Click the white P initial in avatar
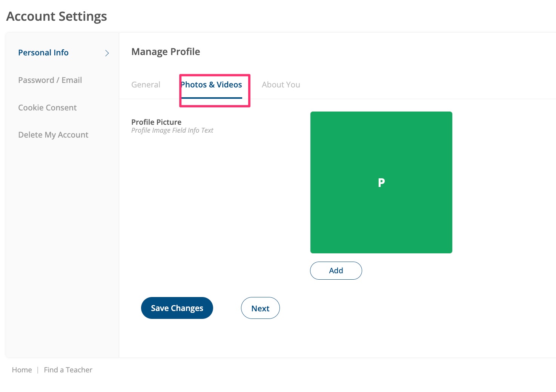 pyautogui.click(x=381, y=183)
